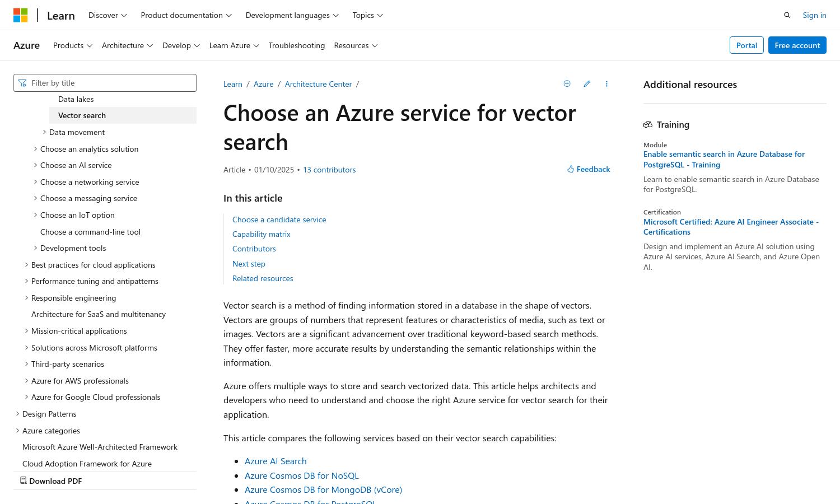Expand the Data movement tree node

coord(44,132)
